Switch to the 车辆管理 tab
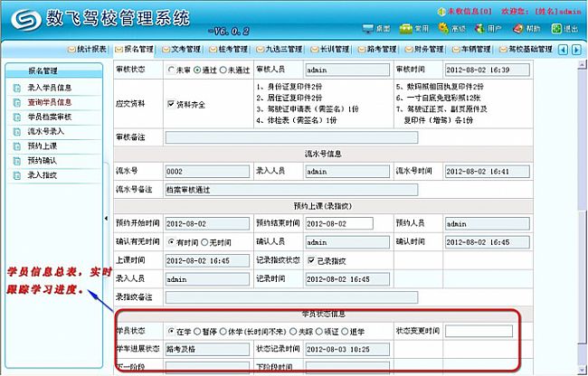The width and height of the screenshot is (588, 376). point(471,49)
